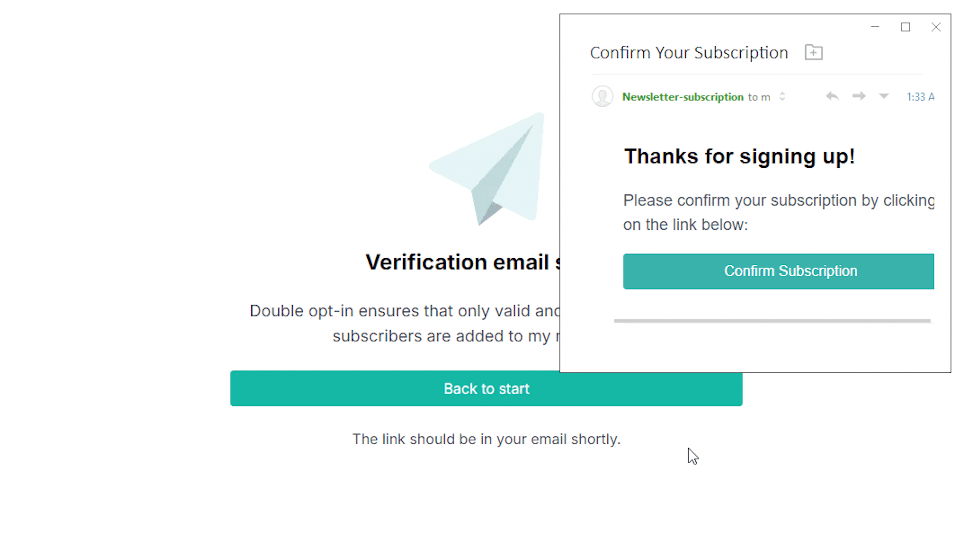973x560 pixels.
Task: Open the more actions dropdown triangle
Action: [x=884, y=96]
